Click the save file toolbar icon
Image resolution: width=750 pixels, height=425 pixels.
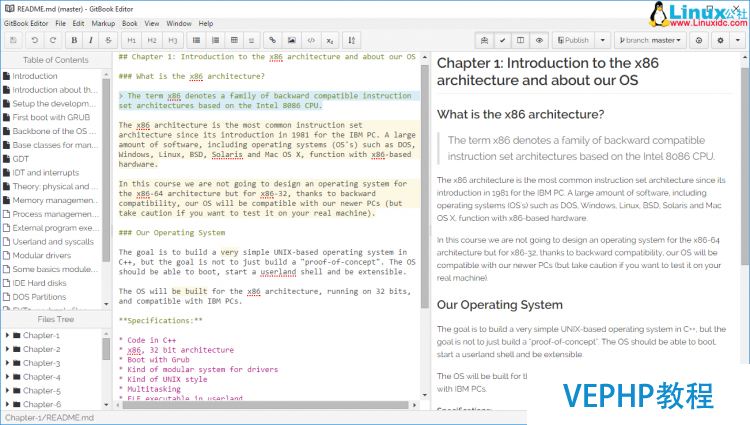point(13,41)
